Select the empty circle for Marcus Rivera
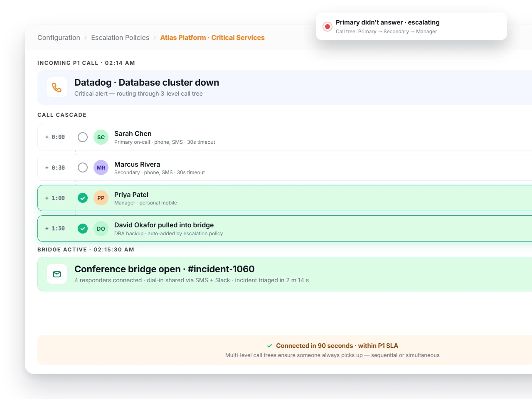Viewport: 532px width, 399px height. coord(83,167)
